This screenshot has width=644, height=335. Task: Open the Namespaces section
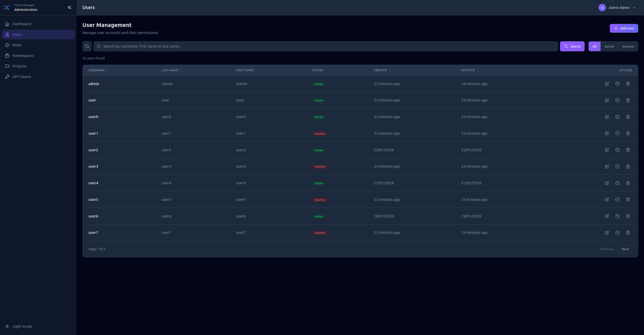pyautogui.click(x=23, y=55)
